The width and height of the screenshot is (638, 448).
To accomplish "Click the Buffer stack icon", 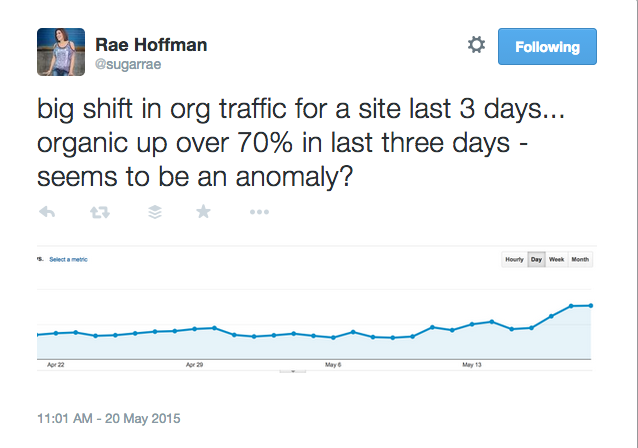I will click(155, 212).
